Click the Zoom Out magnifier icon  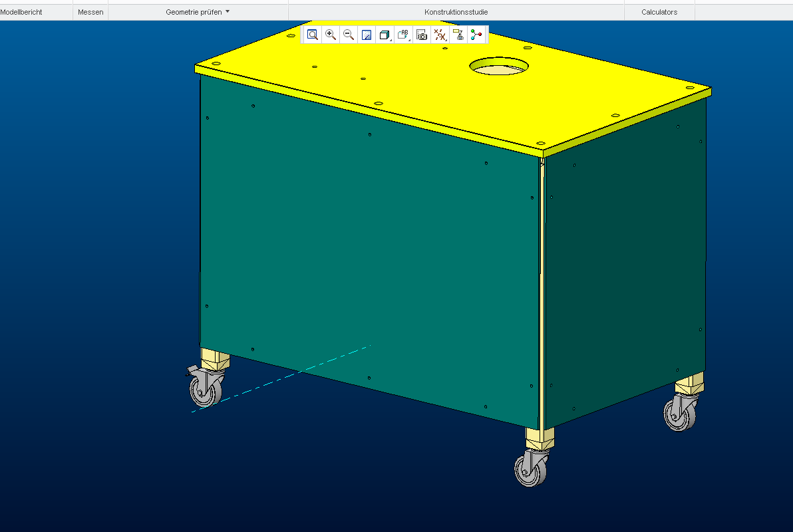[x=349, y=35]
